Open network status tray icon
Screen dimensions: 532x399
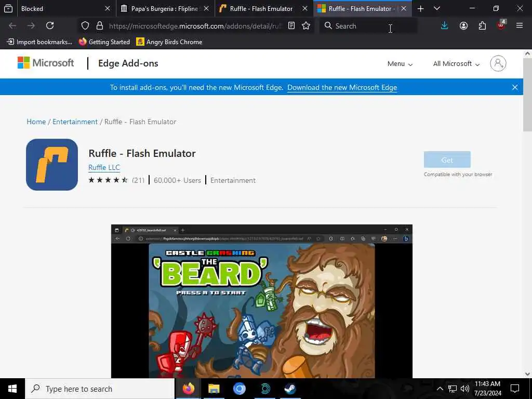[x=453, y=389]
